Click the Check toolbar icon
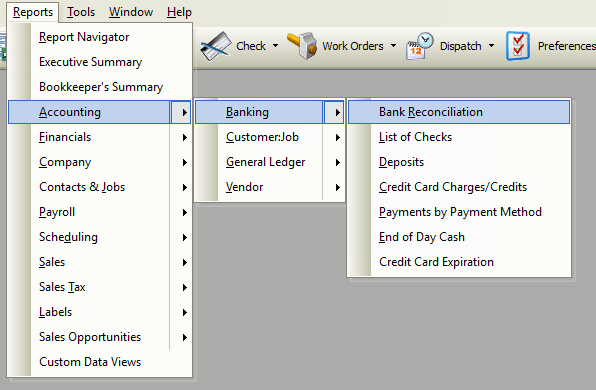 216,46
